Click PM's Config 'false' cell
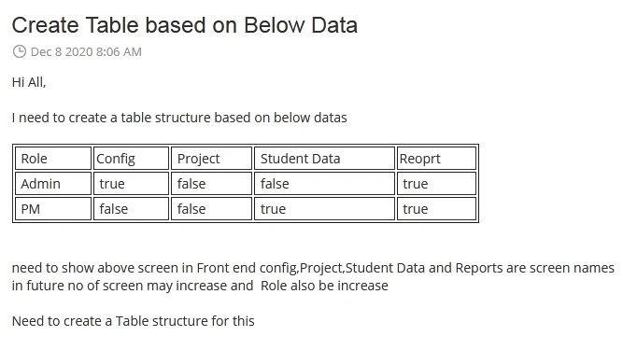The image size is (623, 364). (131, 208)
